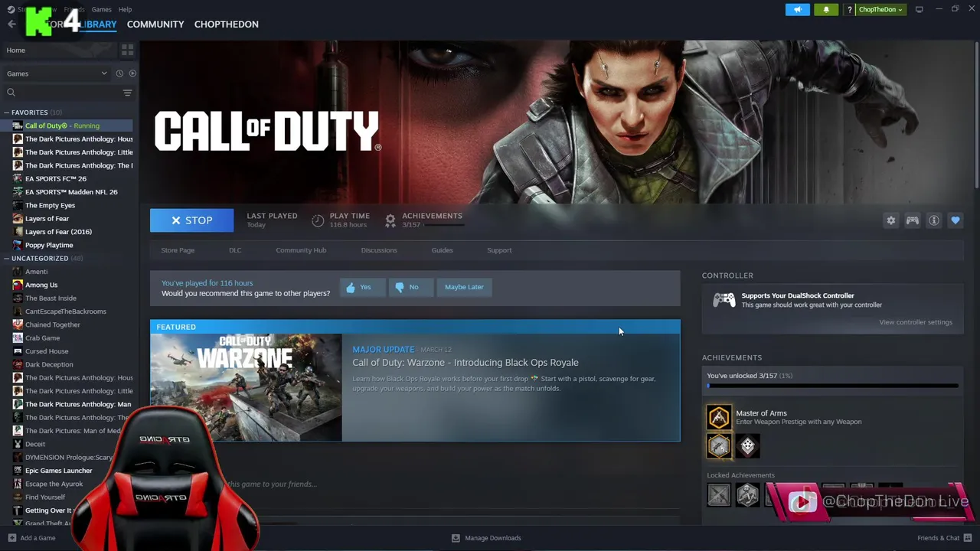
Task: Click the Crab Game icon
Action: (x=18, y=338)
